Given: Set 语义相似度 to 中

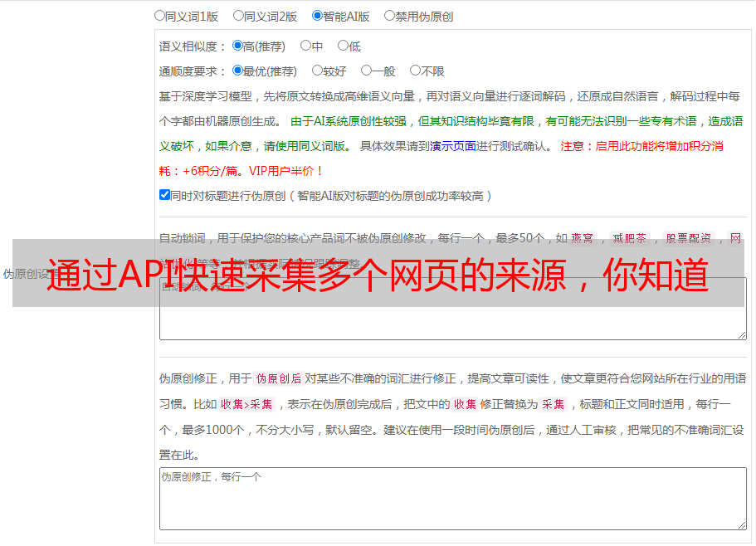Looking at the screenshot, I should pyautogui.click(x=306, y=46).
